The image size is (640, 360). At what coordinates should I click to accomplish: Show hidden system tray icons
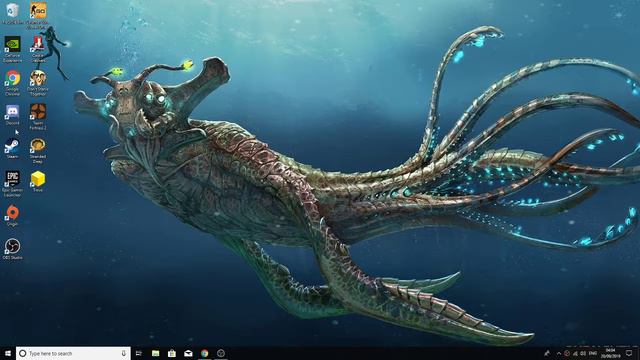pos(559,353)
